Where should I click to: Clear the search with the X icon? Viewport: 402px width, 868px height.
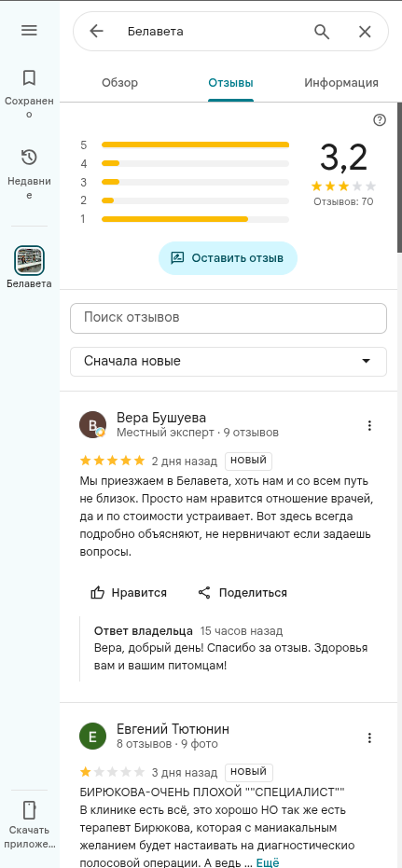pyautogui.click(x=365, y=32)
